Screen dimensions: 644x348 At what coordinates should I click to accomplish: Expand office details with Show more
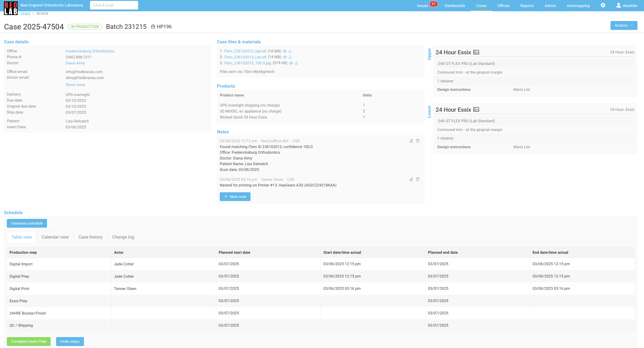(x=75, y=85)
